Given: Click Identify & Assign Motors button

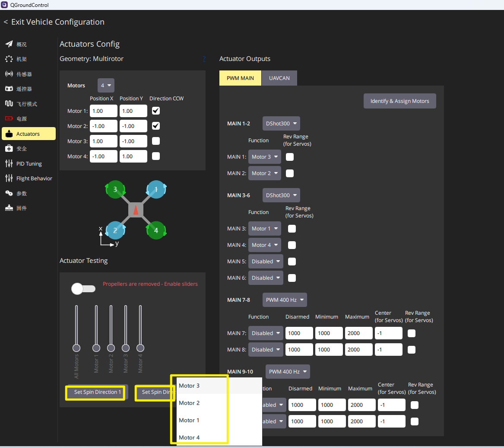Looking at the screenshot, I should tap(399, 101).
